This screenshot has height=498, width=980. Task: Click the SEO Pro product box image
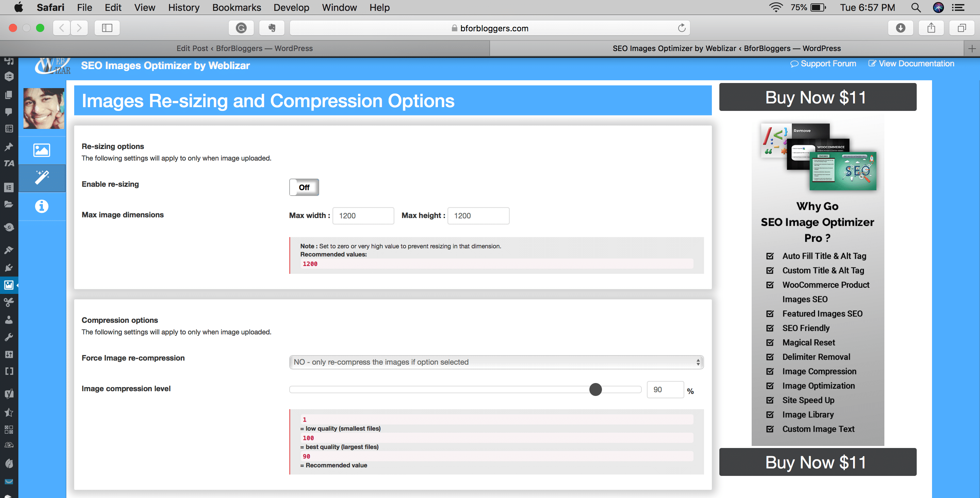click(818, 157)
